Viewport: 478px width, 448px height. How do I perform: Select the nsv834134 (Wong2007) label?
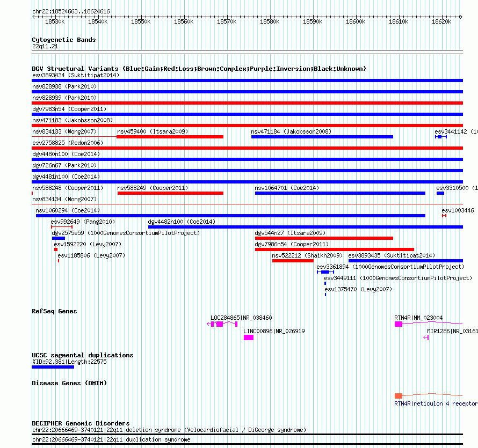click(x=64, y=199)
